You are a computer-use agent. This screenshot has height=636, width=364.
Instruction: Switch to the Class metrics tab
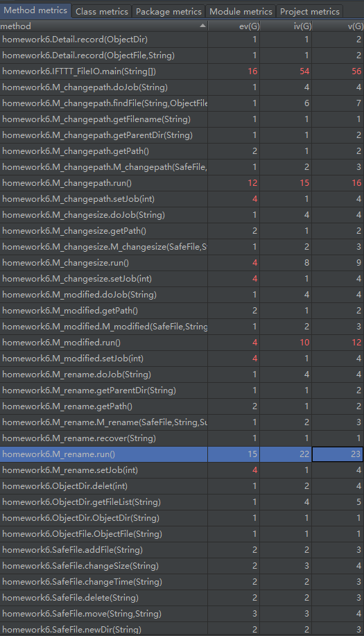(102, 11)
